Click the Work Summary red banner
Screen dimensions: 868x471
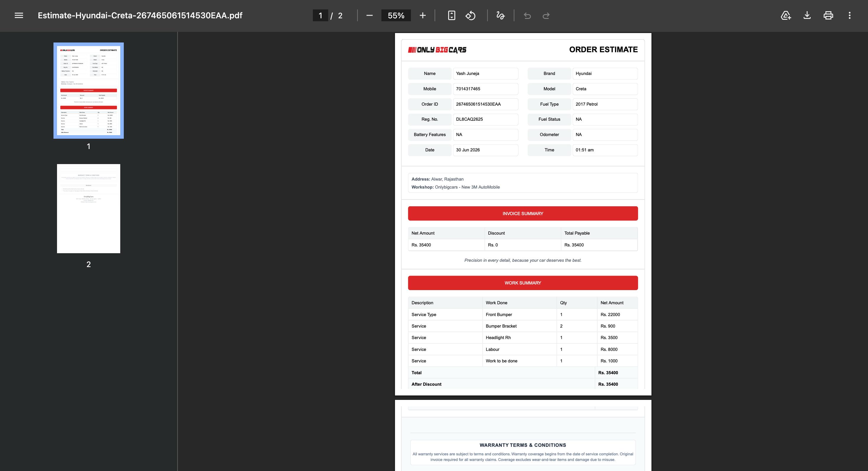[x=523, y=283]
